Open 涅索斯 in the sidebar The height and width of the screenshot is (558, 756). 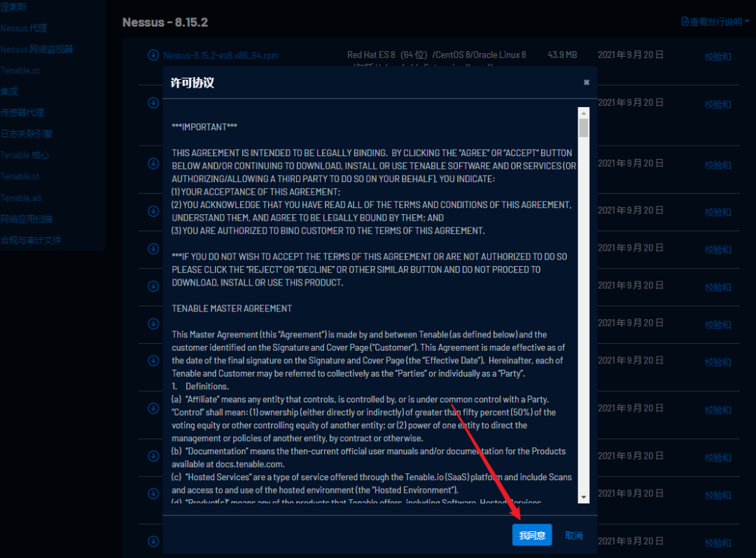(x=13, y=7)
